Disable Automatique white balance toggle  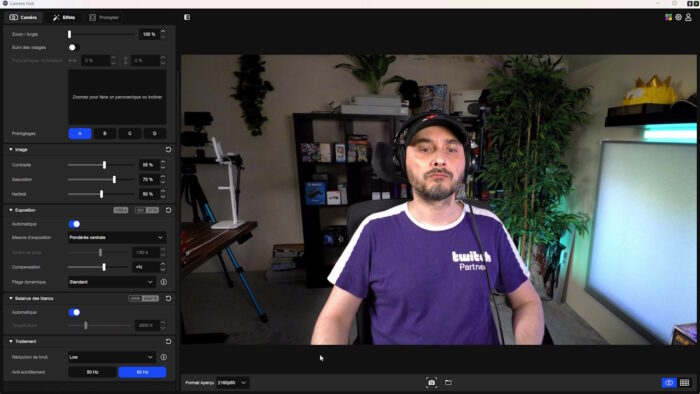[x=75, y=312]
